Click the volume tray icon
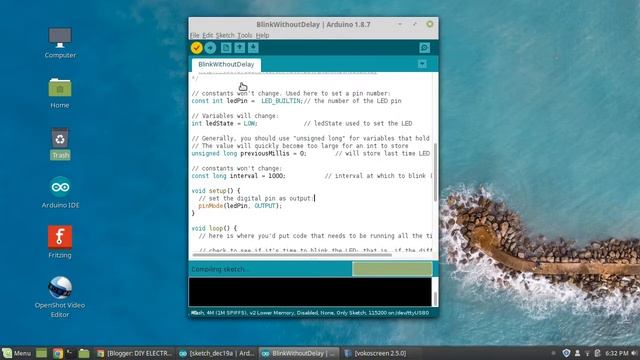Screen dimensions: 640x360 point(635,353)
